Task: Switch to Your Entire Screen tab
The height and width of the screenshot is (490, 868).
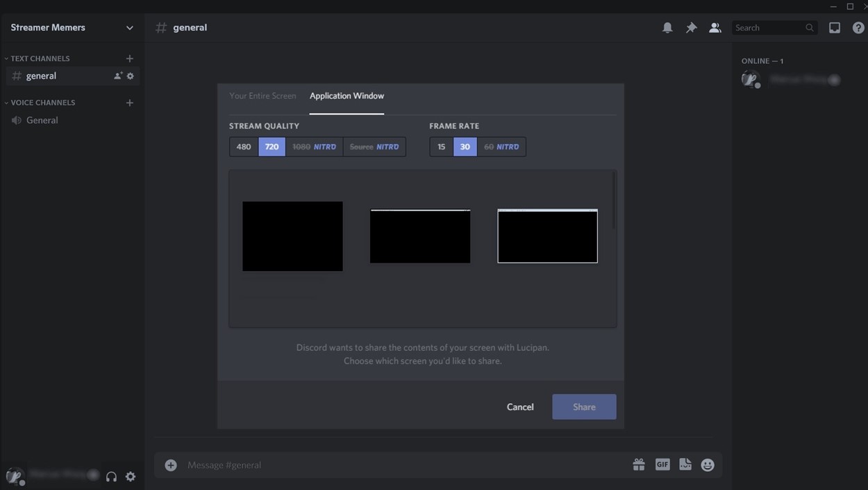Action: pos(262,96)
